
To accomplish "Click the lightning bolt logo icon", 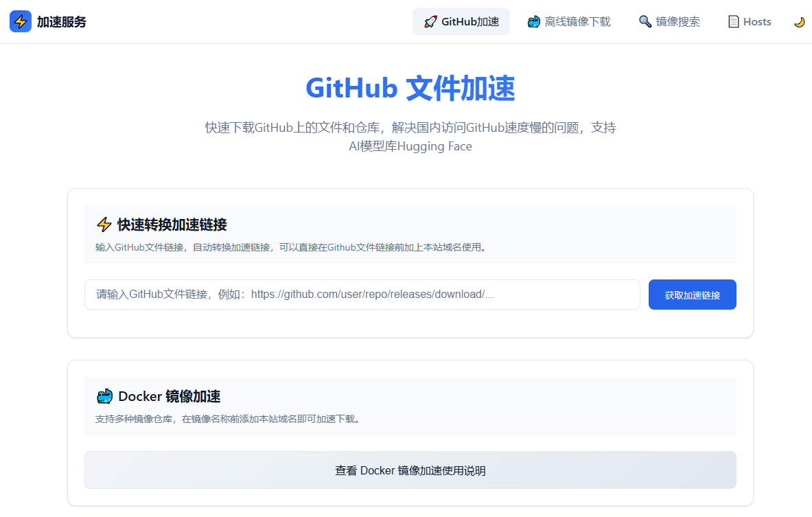I will [x=21, y=21].
